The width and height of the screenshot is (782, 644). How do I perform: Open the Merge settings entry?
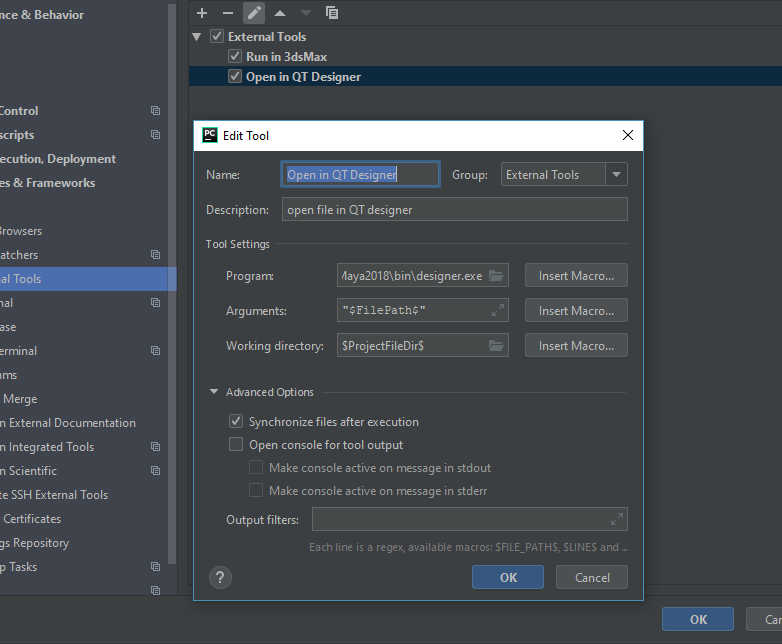[x=20, y=399]
